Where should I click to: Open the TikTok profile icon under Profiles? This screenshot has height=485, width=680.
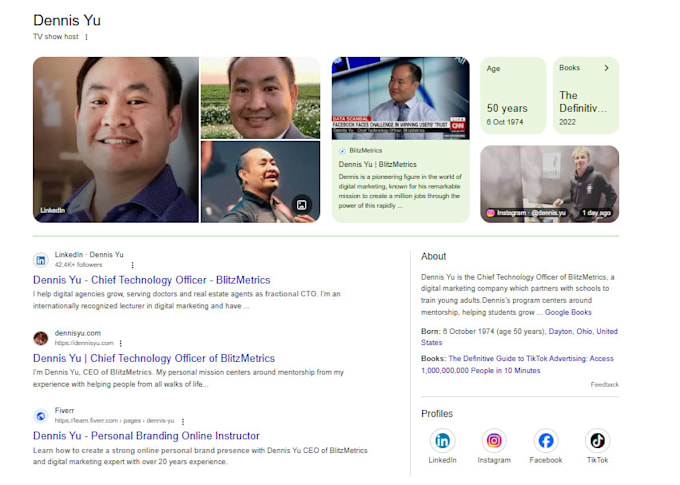tap(597, 441)
